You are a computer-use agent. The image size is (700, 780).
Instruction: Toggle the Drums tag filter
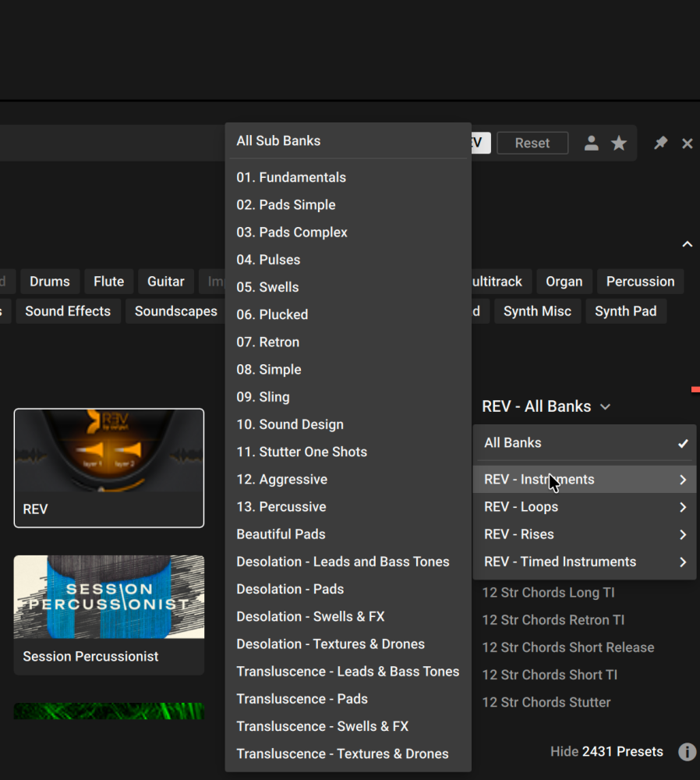tap(50, 282)
